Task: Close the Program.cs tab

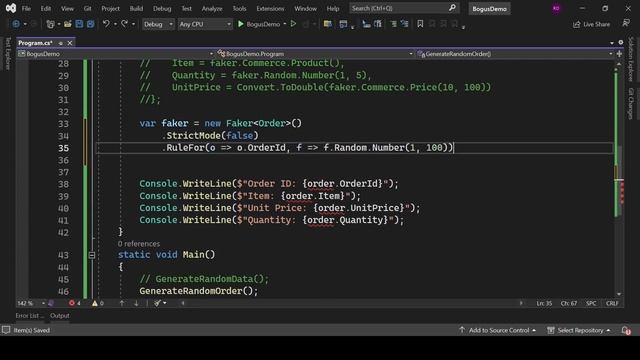Action: (70, 43)
